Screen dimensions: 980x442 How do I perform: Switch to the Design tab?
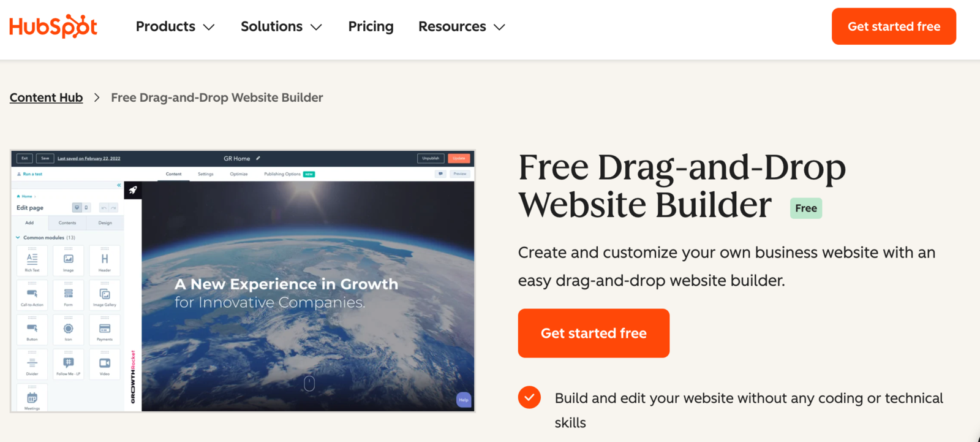pos(105,223)
